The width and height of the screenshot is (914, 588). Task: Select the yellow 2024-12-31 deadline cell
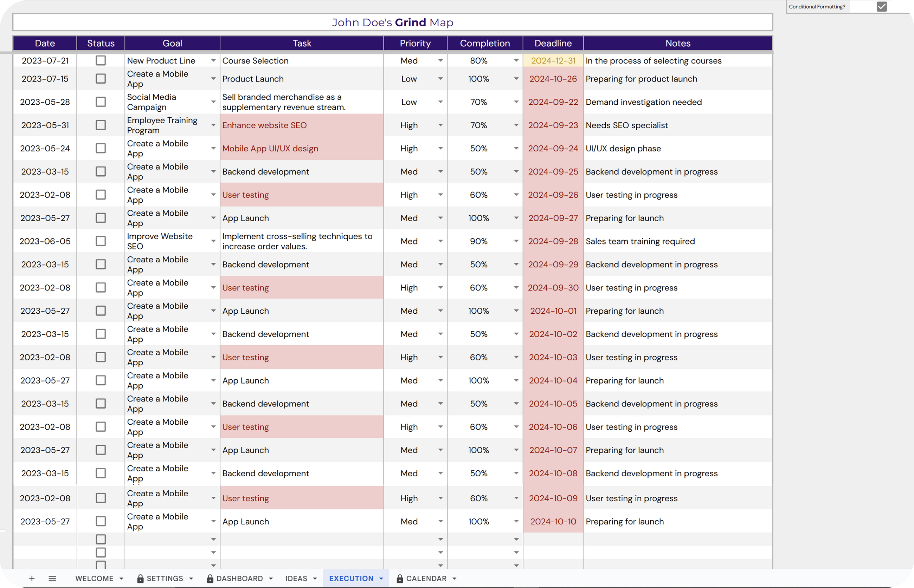pyautogui.click(x=553, y=61)
